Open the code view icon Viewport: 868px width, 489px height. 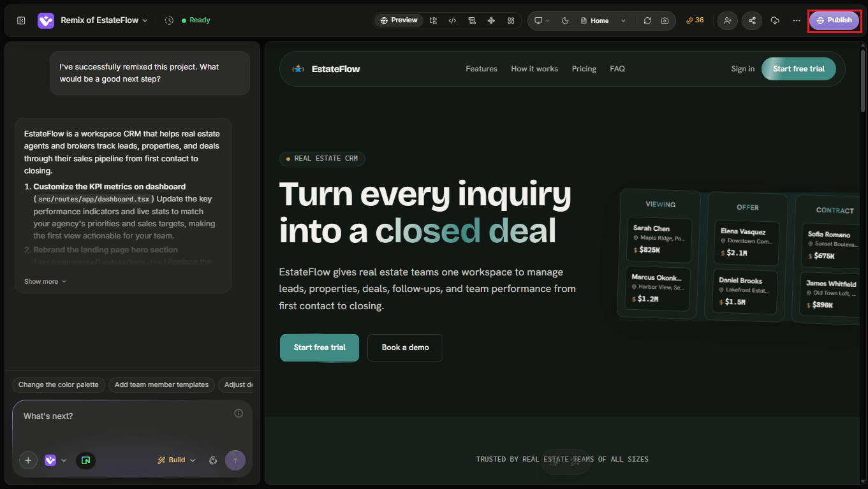click(x=452, y=20)
